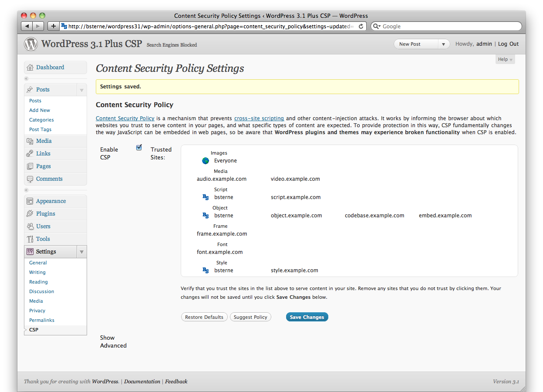Click the Save Changes button
543x392 pixels.
coord(307,317)
